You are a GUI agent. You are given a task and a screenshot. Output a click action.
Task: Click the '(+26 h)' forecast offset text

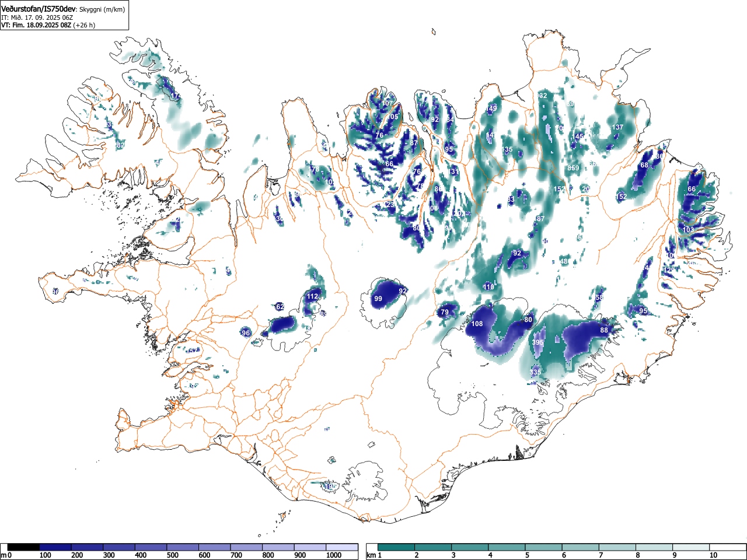pyautogui.click(x=84, y=25)
